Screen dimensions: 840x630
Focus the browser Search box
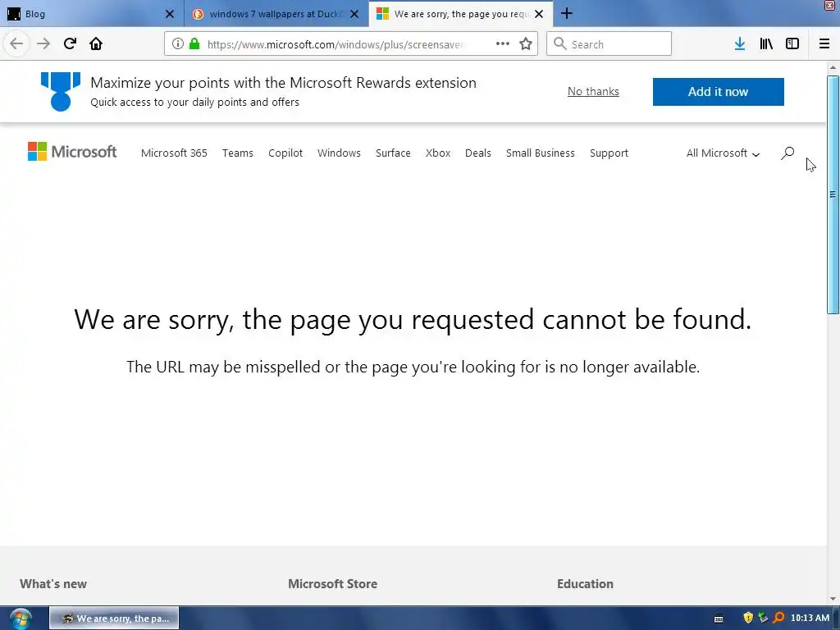coord(609,44)
